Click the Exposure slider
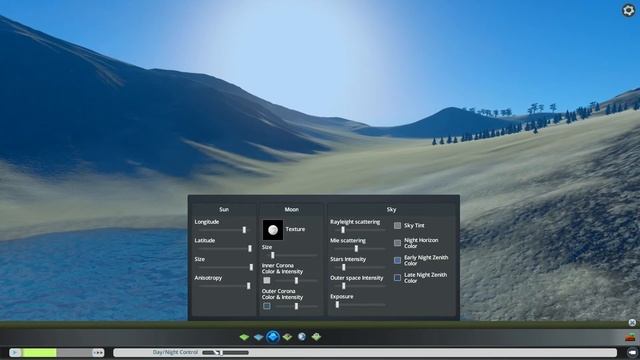The width and height of the screenshot is (640, 360). (x=359, y=304)
